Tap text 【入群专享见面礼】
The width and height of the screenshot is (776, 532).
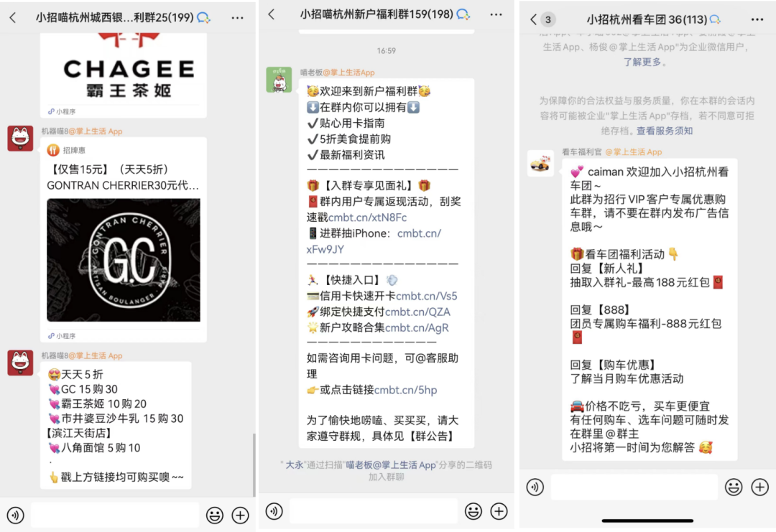(x=369, y=186)
